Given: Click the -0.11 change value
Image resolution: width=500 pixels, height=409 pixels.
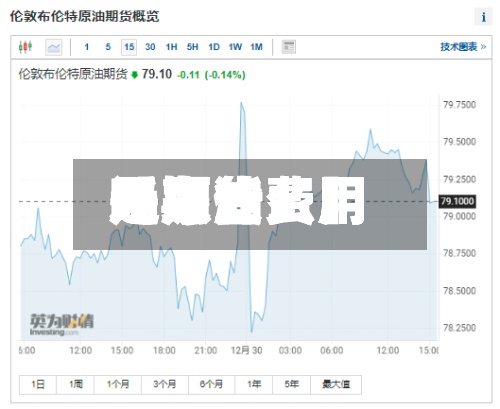Looking at the screenshot, I should [188, 75].
